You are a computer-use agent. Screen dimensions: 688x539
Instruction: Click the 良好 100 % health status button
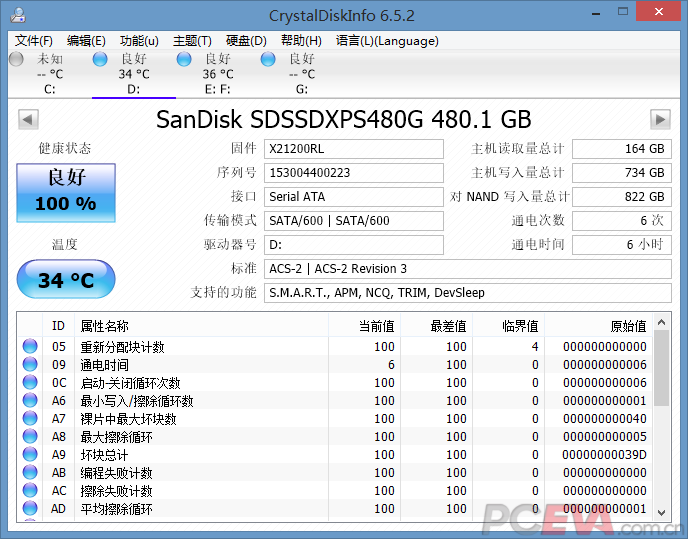pos(66,193)
